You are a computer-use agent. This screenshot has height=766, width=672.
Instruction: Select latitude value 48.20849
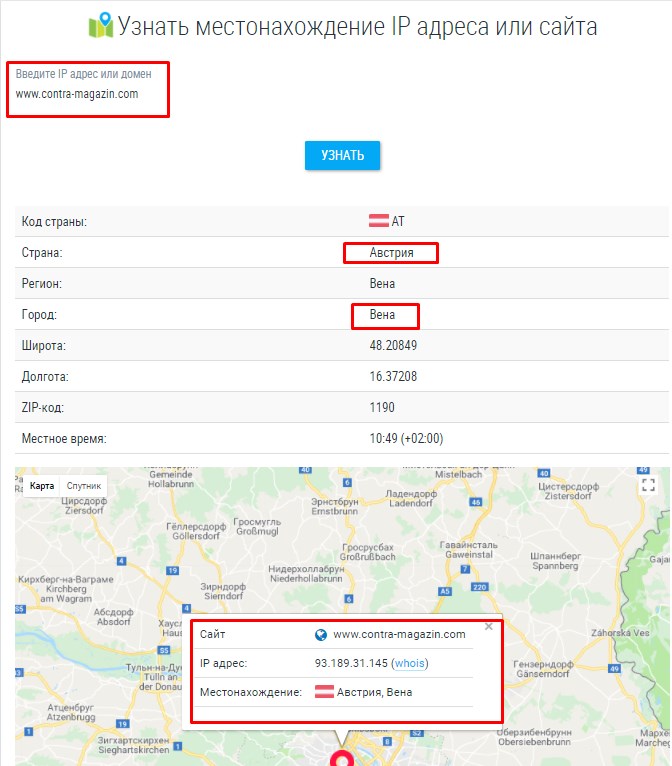393,345
